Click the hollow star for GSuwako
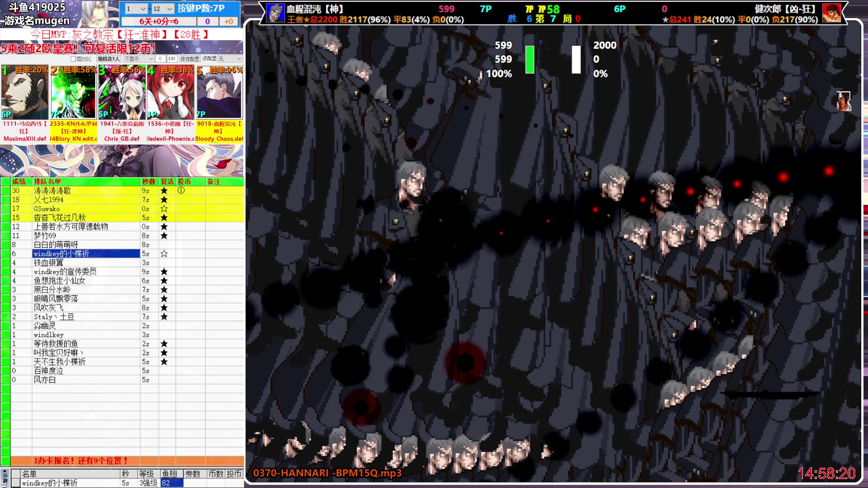The width and height of the screenshot is (868, 488). tap(164, 209)
